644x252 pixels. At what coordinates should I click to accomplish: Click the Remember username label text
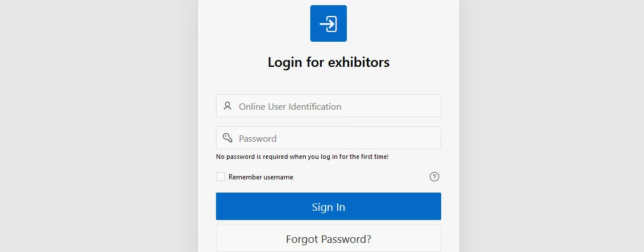coord(261,177)
